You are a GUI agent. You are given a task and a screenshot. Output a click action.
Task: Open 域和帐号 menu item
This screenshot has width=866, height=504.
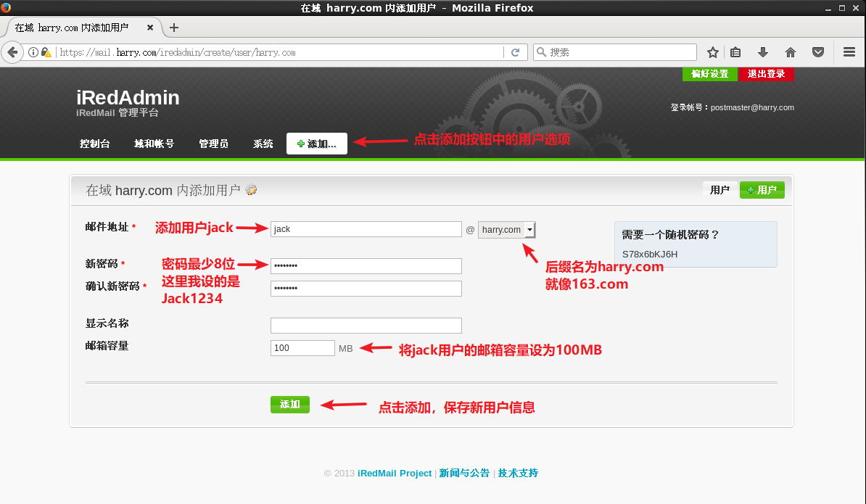pyautogui.click(x=154, y=144)
